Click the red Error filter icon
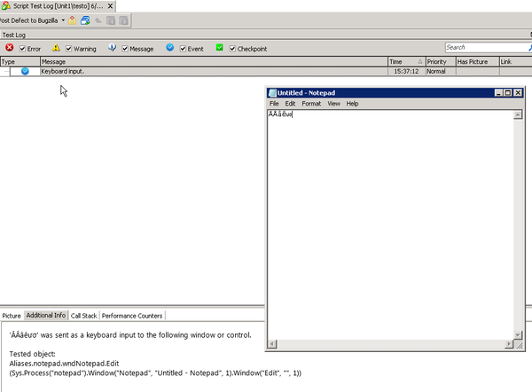Image resolution: width=532 pixels, height=392 pixels. [9, 48]
